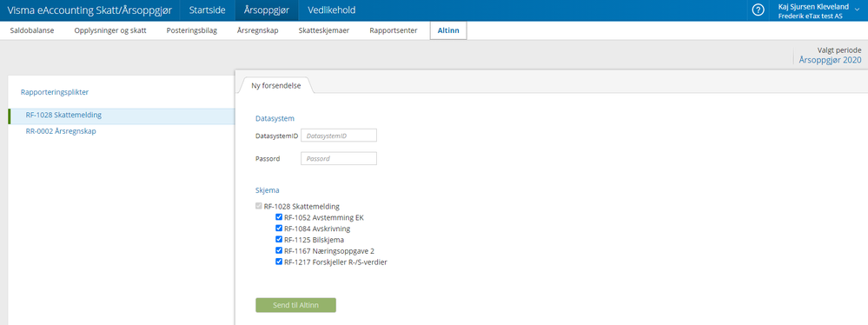Screen dimensions: 868x325
Task: Expand the user account dropdown chevron
Action: [x=858, y=10]
